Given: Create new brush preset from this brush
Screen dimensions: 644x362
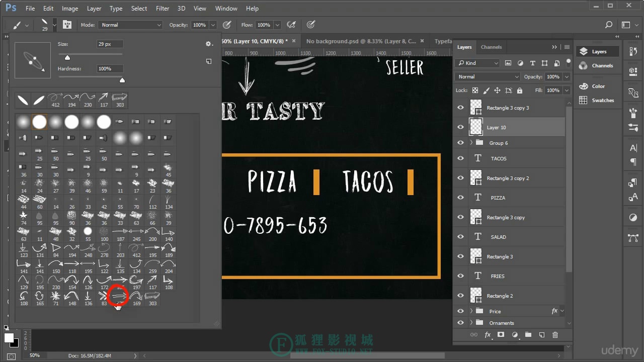Looking at the screenshot, I should [209, 61].
